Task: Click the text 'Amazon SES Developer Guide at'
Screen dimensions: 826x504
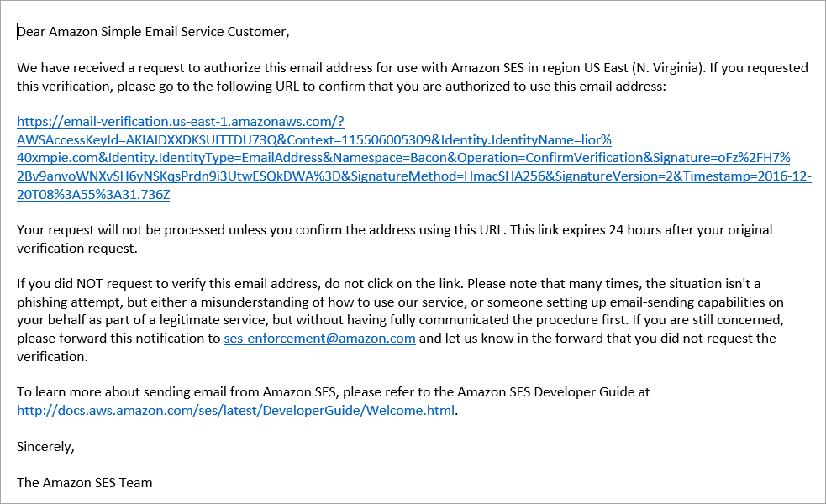Action: (554, 392)
